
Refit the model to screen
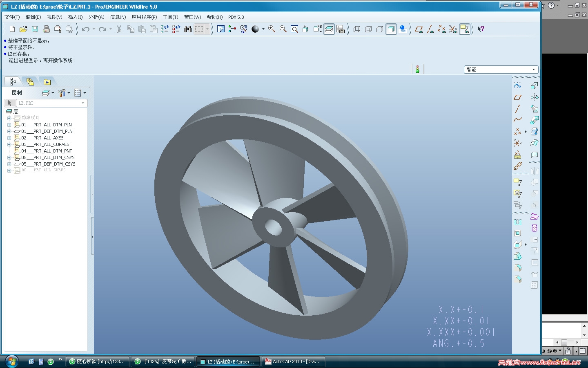(294, 29)
